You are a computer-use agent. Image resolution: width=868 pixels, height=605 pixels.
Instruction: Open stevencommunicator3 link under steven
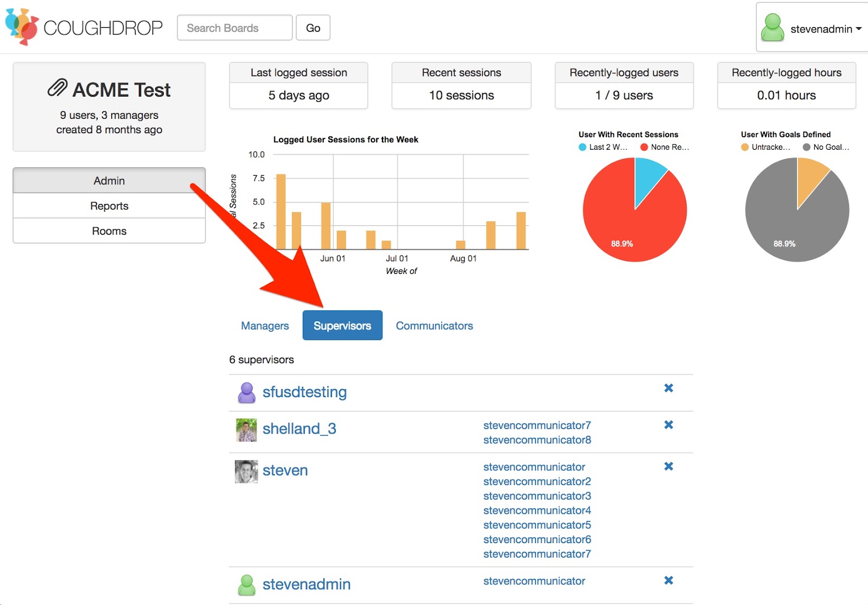[x=537, y=496]
